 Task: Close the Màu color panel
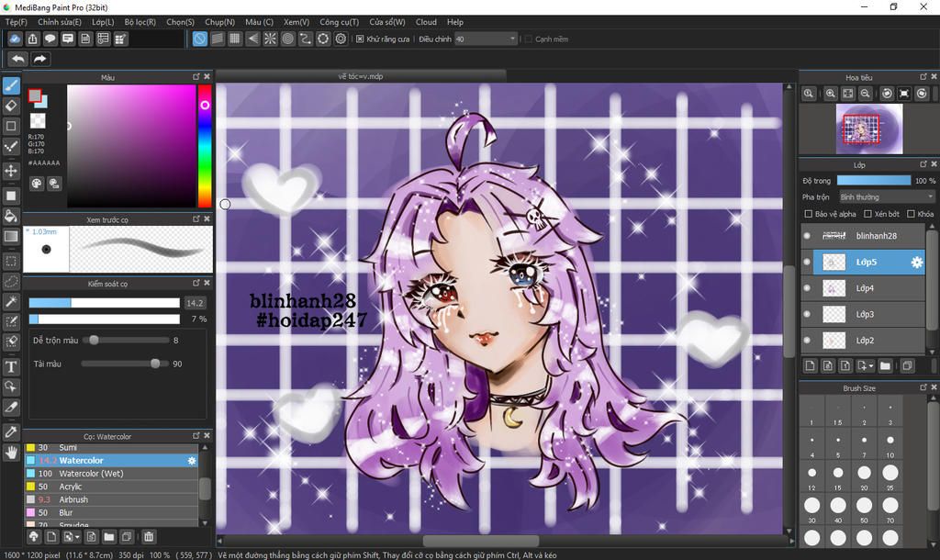click(207, 77)
